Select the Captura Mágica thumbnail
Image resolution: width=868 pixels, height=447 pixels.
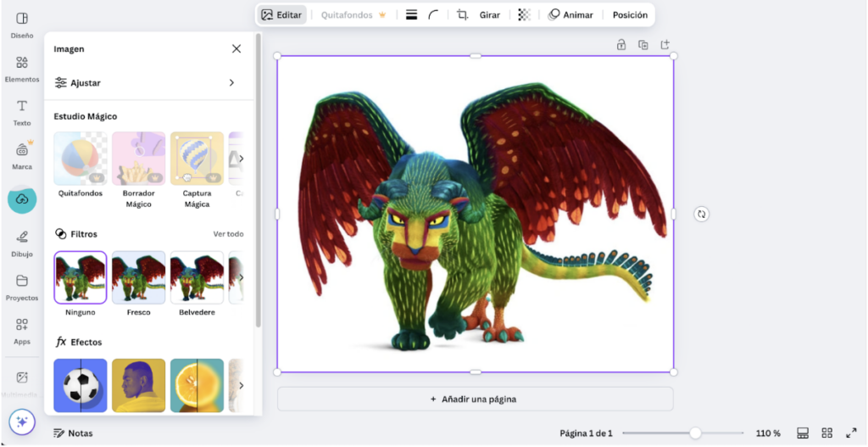pyautogui.click(x=197, y=158)
